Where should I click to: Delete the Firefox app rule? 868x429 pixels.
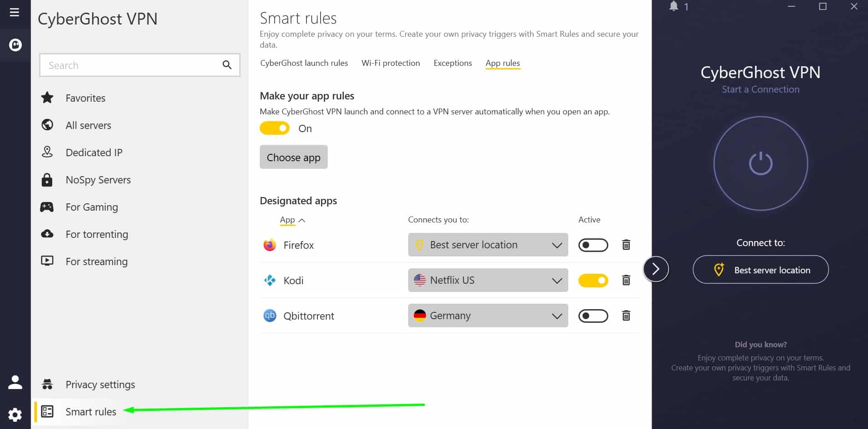(626, 245)
